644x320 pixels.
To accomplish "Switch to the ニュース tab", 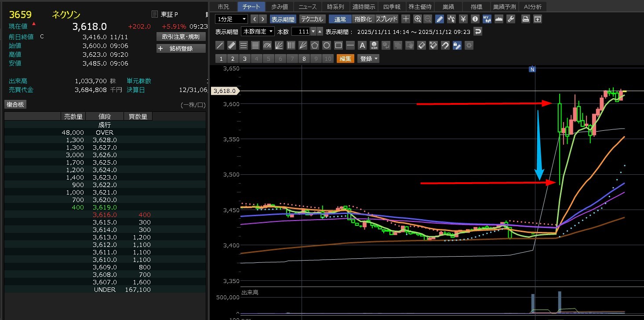I will (308, 7).
